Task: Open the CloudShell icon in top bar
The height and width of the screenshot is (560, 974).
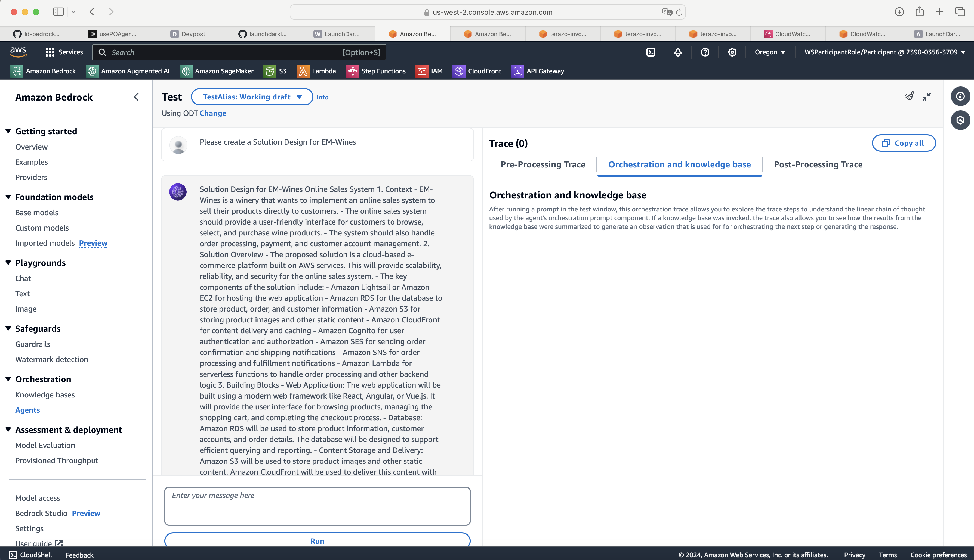Action: click(650, 52)
